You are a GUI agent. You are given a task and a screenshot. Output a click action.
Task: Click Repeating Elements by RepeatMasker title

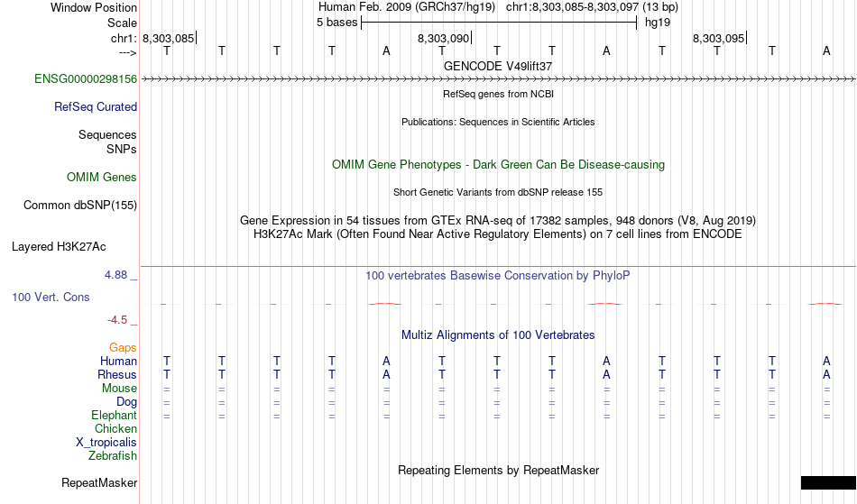[499, 471]
